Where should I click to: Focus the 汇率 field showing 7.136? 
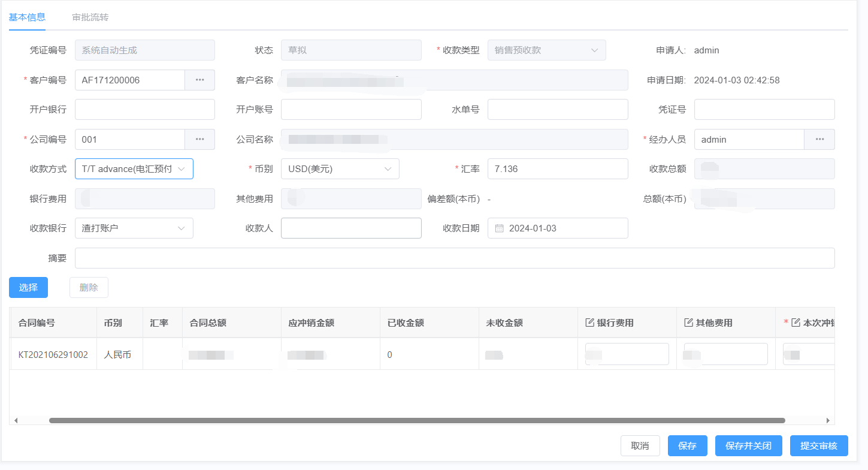coord(558,169)
